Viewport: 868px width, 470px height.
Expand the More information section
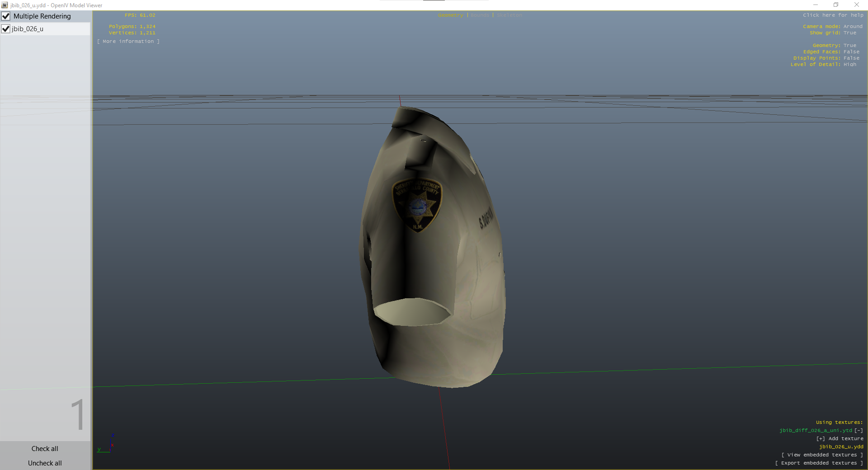click(128, 41)
